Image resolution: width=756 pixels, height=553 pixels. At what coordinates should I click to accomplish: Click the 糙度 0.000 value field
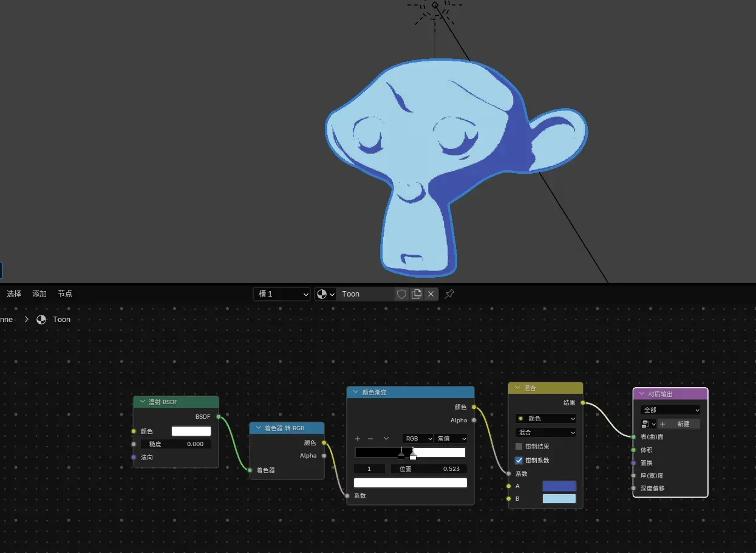(175, 444)
